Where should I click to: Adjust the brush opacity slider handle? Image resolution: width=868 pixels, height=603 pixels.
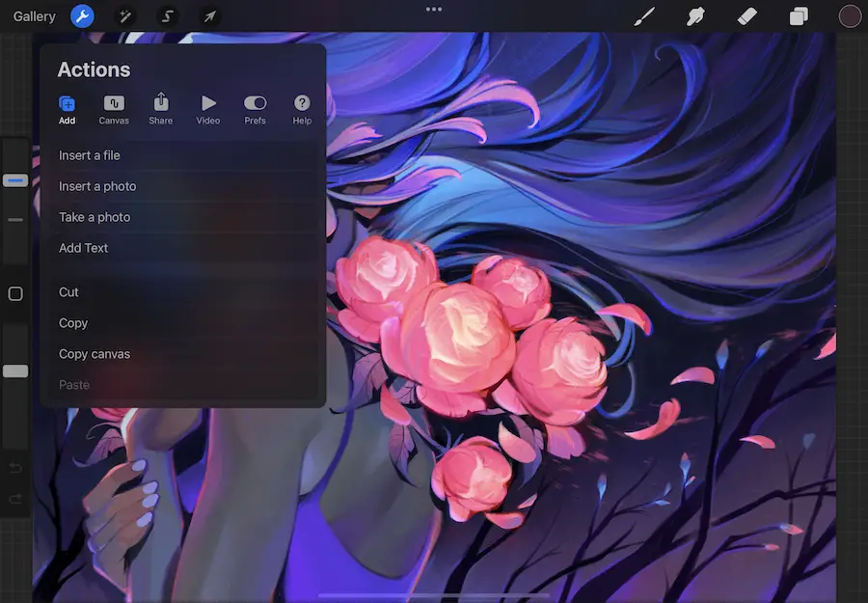tap(15, 371)
